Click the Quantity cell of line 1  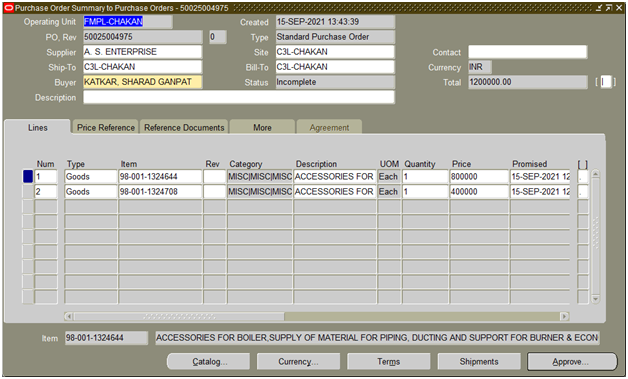coord(425,176)
